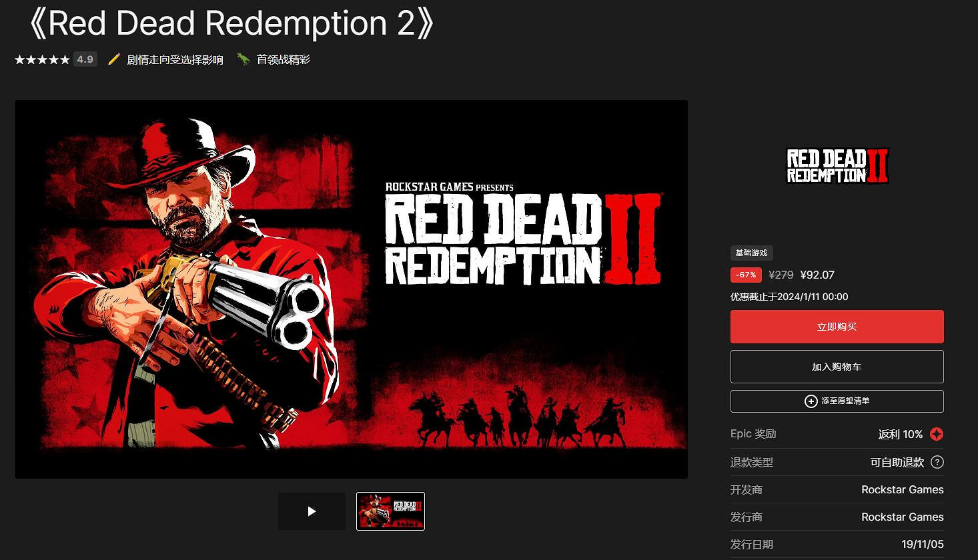Image resolution: width=978 pixels, height=560 pixels.
Task: Play the trailer video thumbnail
Action: coord(312,511)
